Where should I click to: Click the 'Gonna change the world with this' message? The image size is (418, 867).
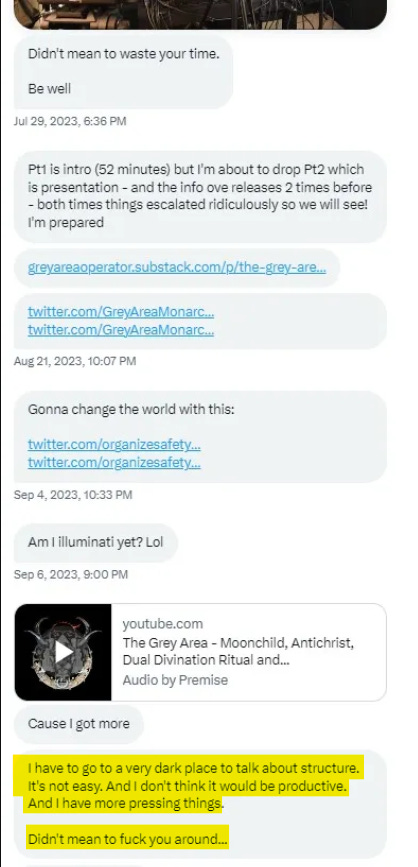200,436
